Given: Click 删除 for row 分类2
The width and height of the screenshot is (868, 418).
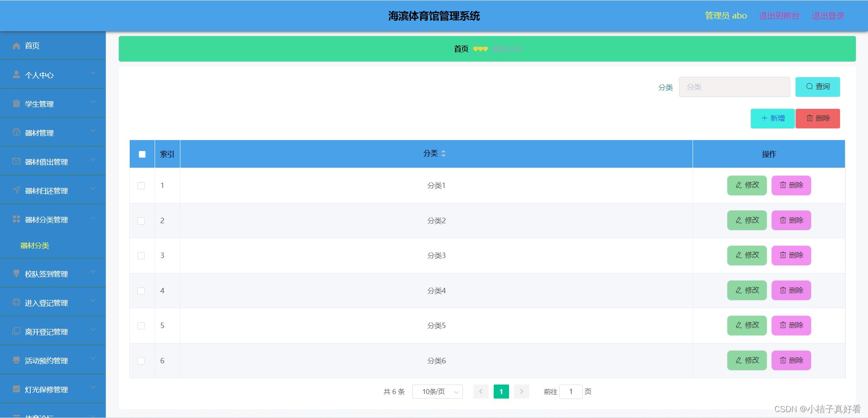Looking at the screenshot, I should (x=791, y=221).
